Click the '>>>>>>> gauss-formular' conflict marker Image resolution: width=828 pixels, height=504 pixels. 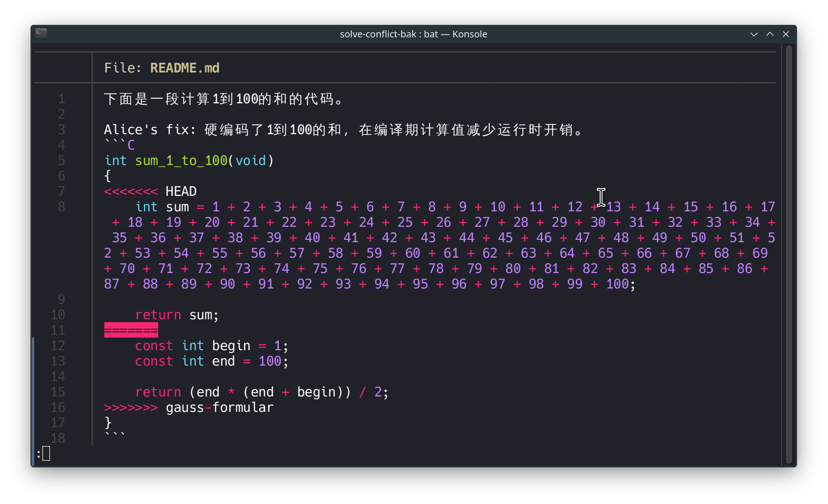click(189, 407)
